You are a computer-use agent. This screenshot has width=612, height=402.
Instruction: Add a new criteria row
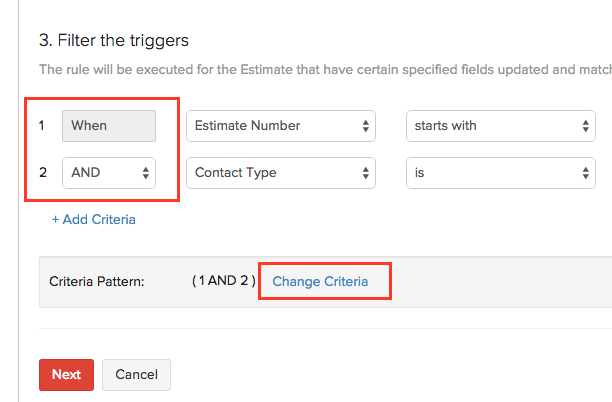94,219
